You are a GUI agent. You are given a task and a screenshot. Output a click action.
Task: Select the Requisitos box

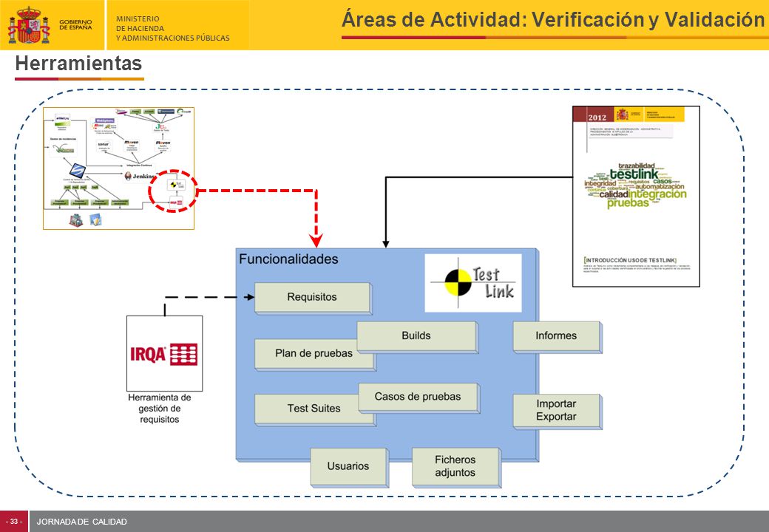click(x=313, y=297)
